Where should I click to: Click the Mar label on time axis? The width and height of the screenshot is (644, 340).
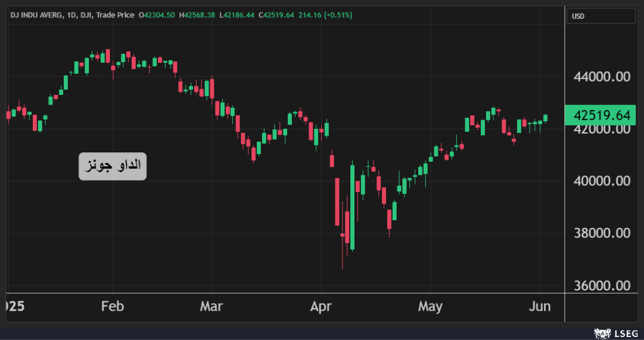(211, 306)
